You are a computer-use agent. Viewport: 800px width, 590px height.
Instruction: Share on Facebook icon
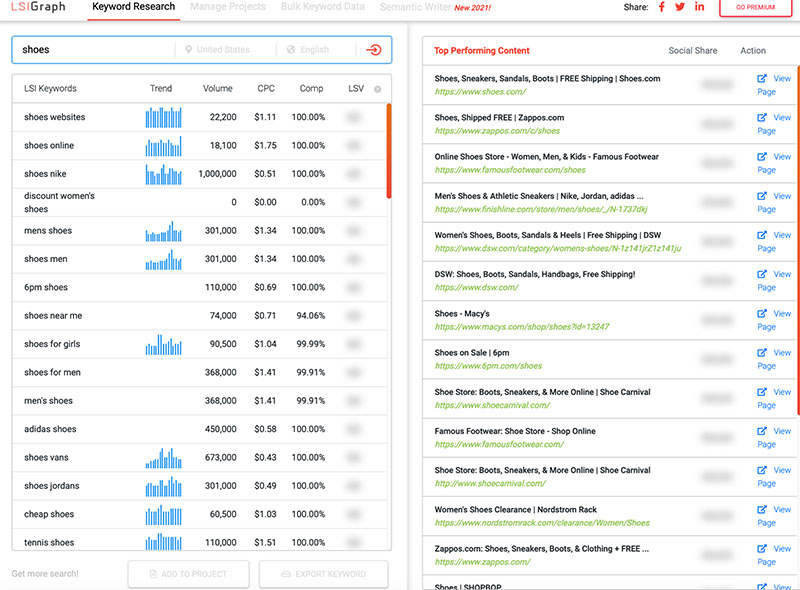click(x=662, y=7)
